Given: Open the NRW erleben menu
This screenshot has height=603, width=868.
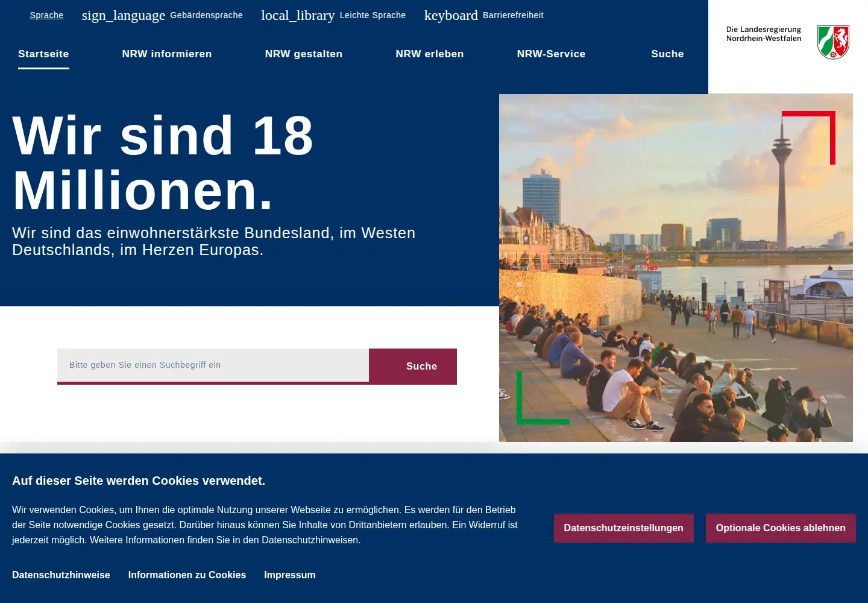Looking at the screenshot, I should (430, 54).
